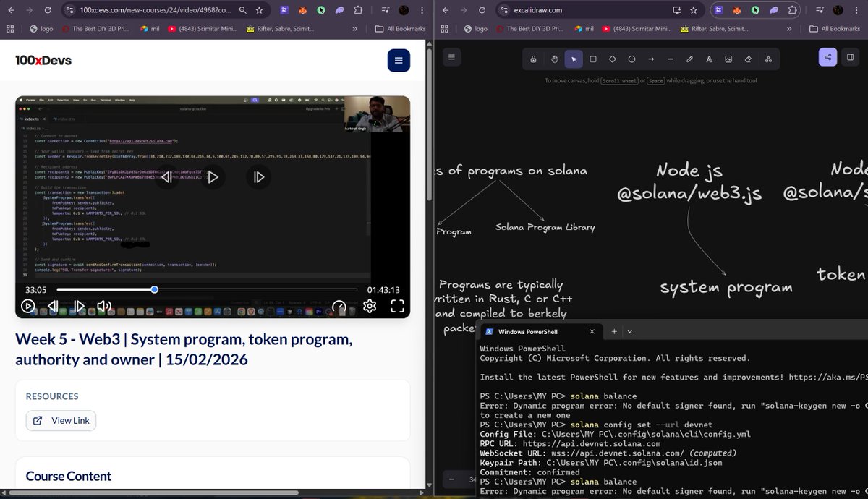Open the Chrome three-dot menu in right browser
Screen dimensions: 868x499
coord(857,11)
